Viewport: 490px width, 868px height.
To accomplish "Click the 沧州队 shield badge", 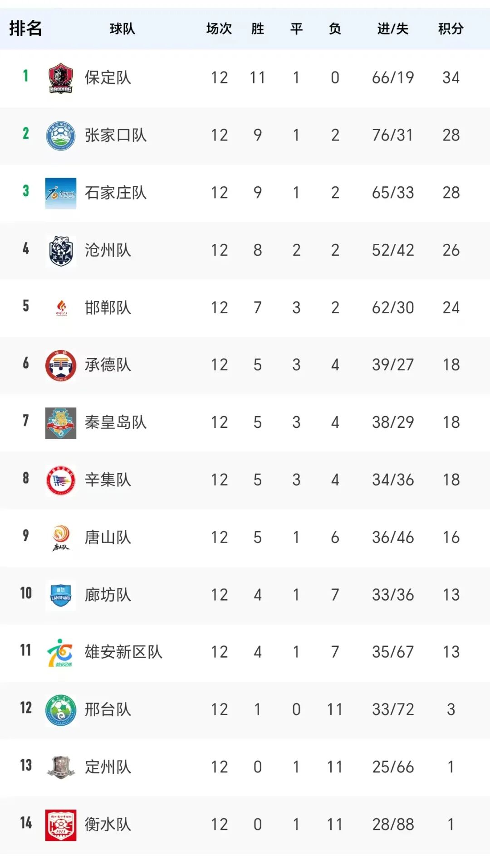I will (61, 251).
